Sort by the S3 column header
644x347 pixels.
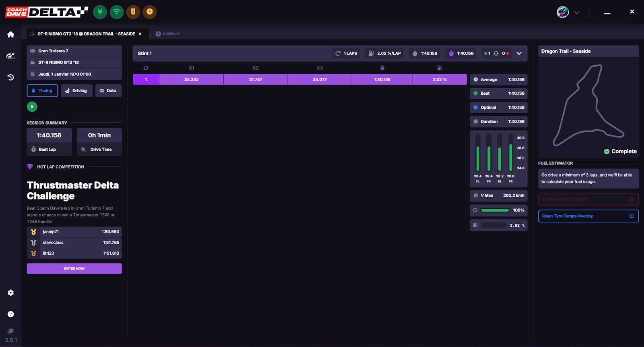[320, 68]
